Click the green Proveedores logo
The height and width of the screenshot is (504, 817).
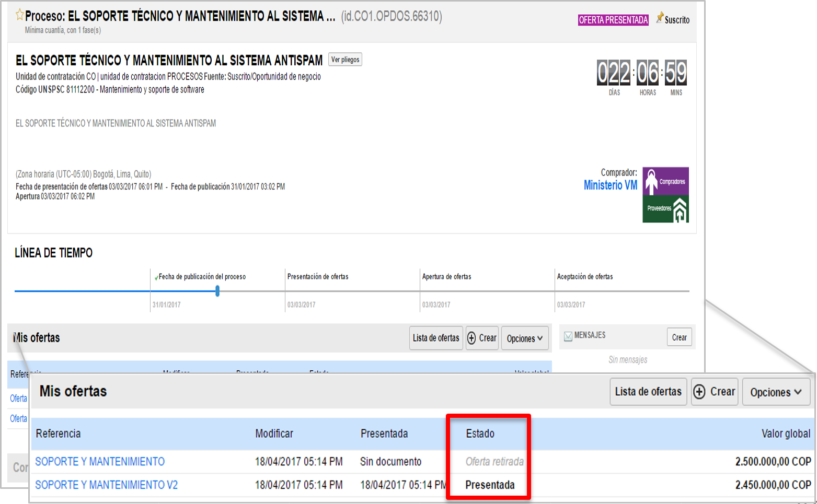point(665,209)
